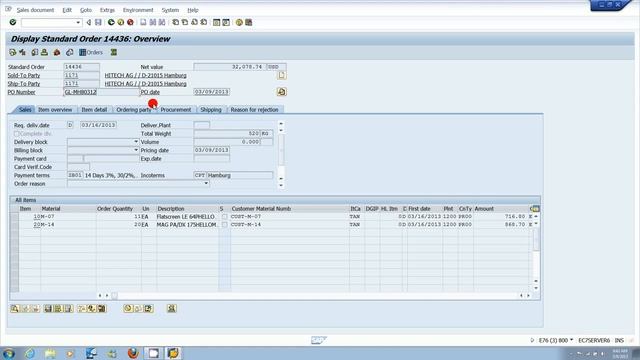Viewport: 640px width, 360px height.
Task: Click the items table vertical scrollbar thumb
Action: [x=536, y=240]
